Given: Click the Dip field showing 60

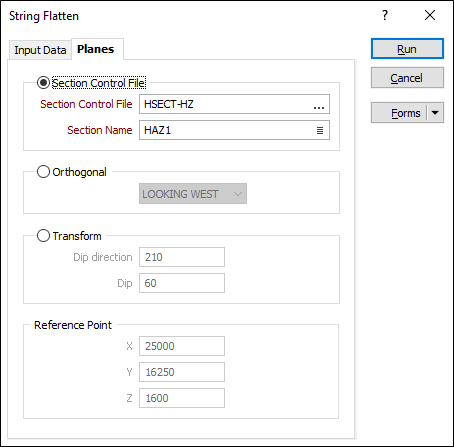Looking at the screenshot, I should pyautogui.click(x=182, y=283).
